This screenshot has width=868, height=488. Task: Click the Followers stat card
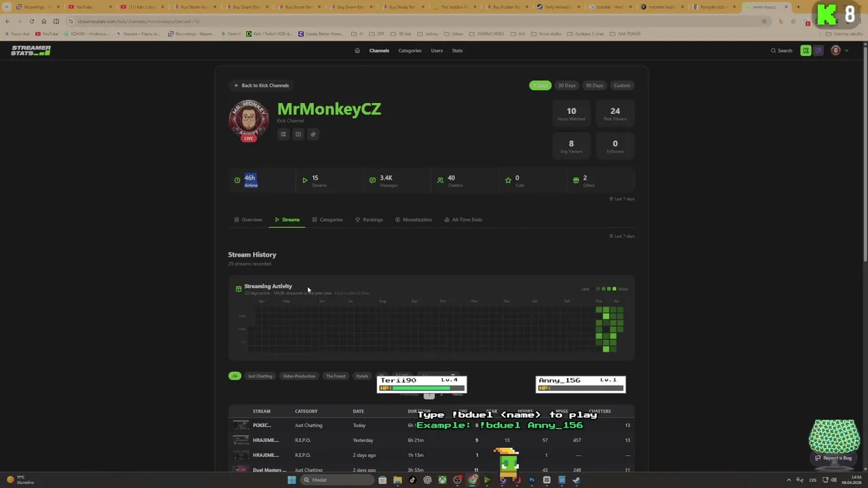pos(615,146)
